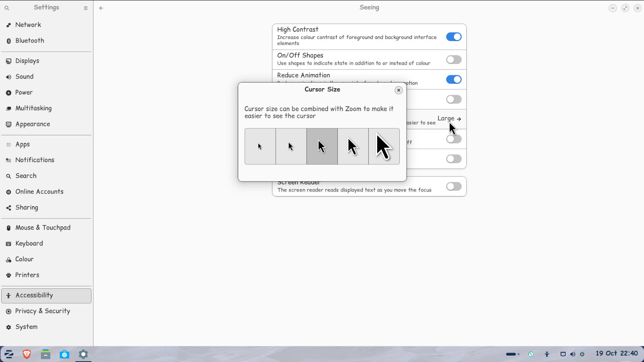Open the accessibility icon in system tray
This screenshot has width=644, height=362.
click(x=547, y=354)
